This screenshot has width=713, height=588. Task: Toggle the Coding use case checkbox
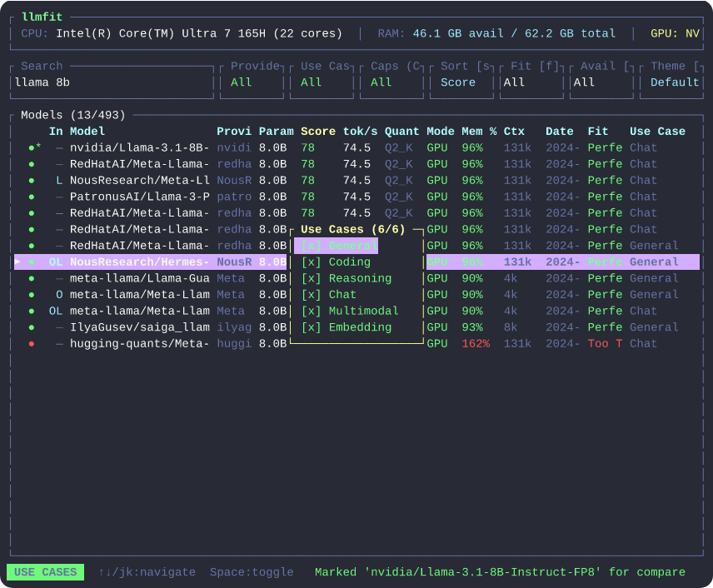pos(311,262)
